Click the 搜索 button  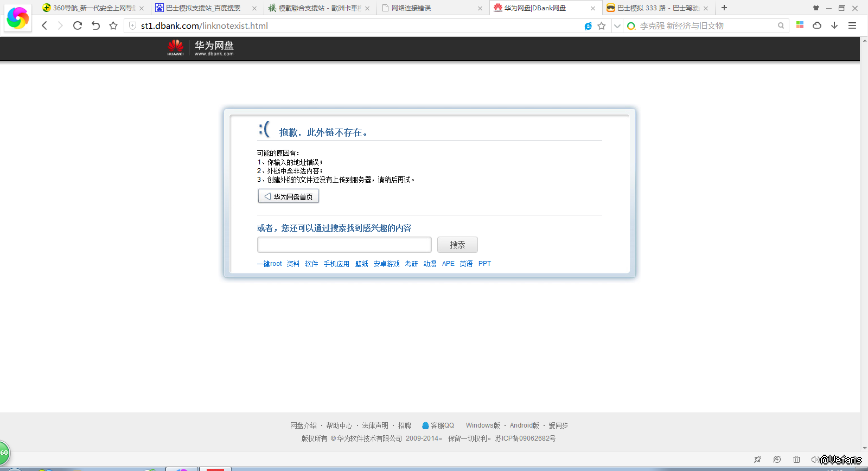pos(457,245)
